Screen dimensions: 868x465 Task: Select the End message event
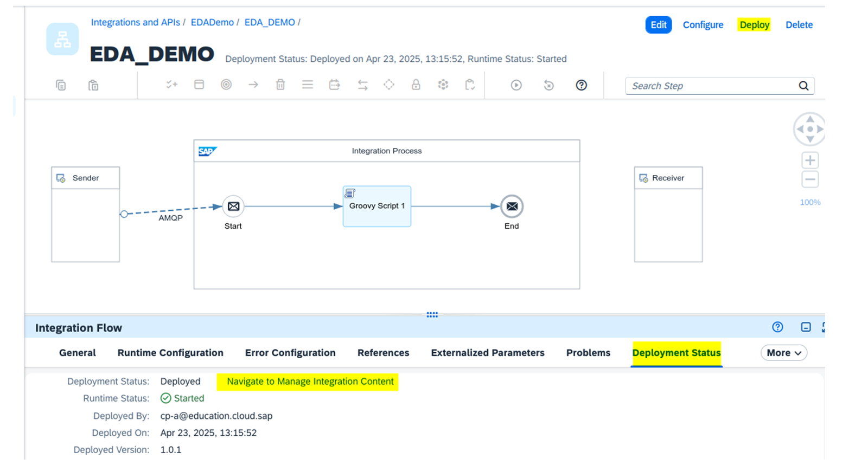coord(512,206)
